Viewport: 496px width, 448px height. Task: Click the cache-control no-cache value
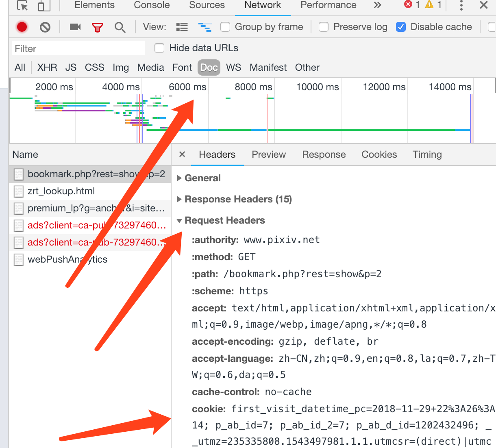click(x=288, y=392)
